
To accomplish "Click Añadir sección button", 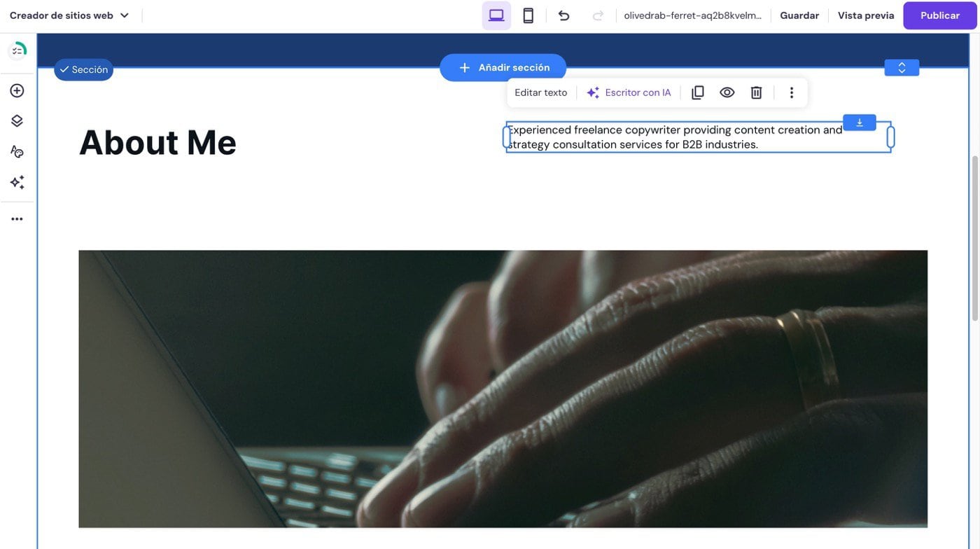I will [503, 67].
